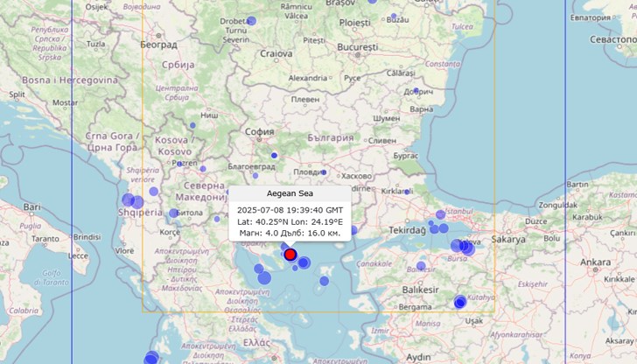This screenshot has width=637, height=364.
Task: Select the small marker right of Корçë area
Action: [x=217, y=219]
